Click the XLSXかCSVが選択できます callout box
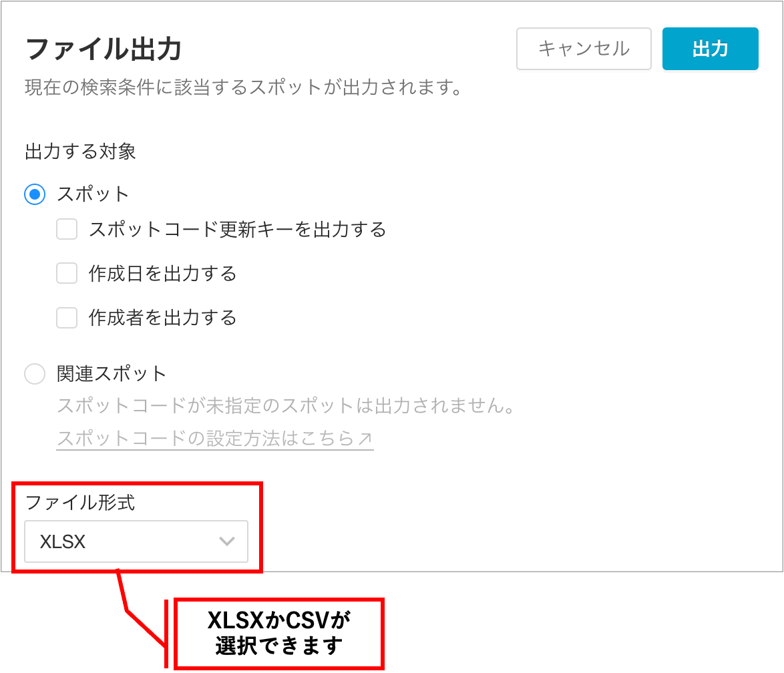The width and height of the screenshot is (784, 673). click(x=279, y=634)
